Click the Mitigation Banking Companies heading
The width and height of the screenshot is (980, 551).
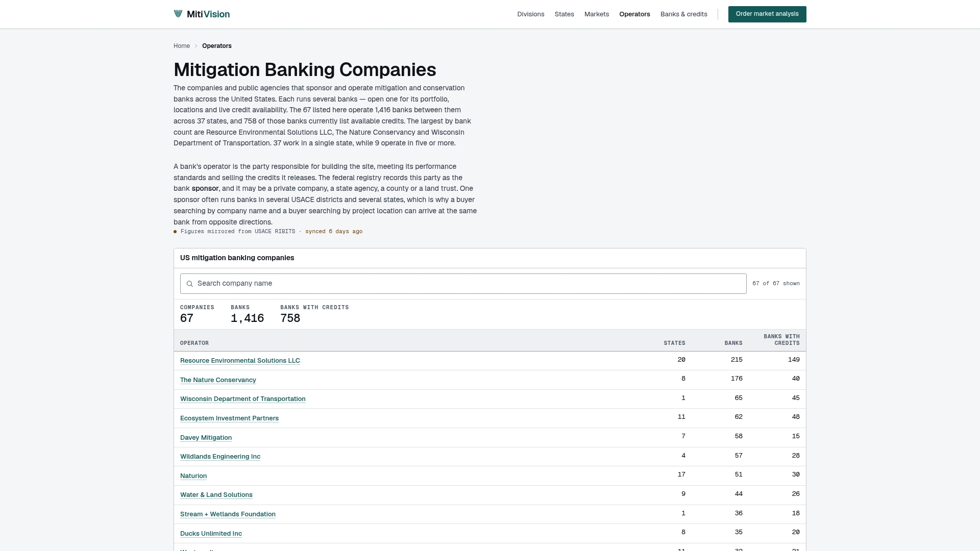click(x=305, y=70)
